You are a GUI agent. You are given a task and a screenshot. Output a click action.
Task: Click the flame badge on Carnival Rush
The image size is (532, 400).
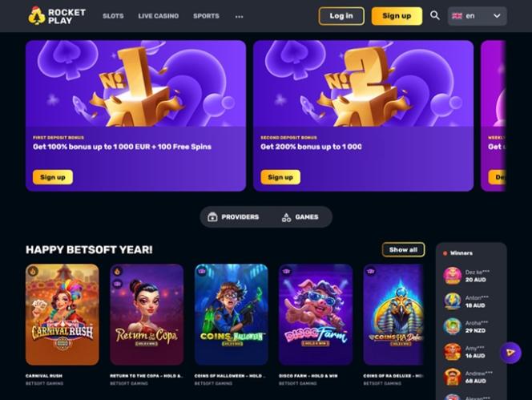(33, 271)
